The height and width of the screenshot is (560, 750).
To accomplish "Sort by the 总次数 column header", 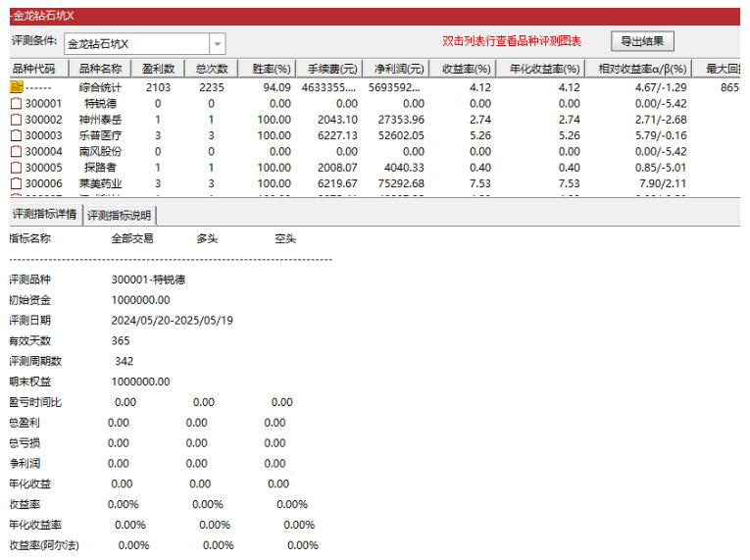I will pyautogui.click(x=212, y=69).
